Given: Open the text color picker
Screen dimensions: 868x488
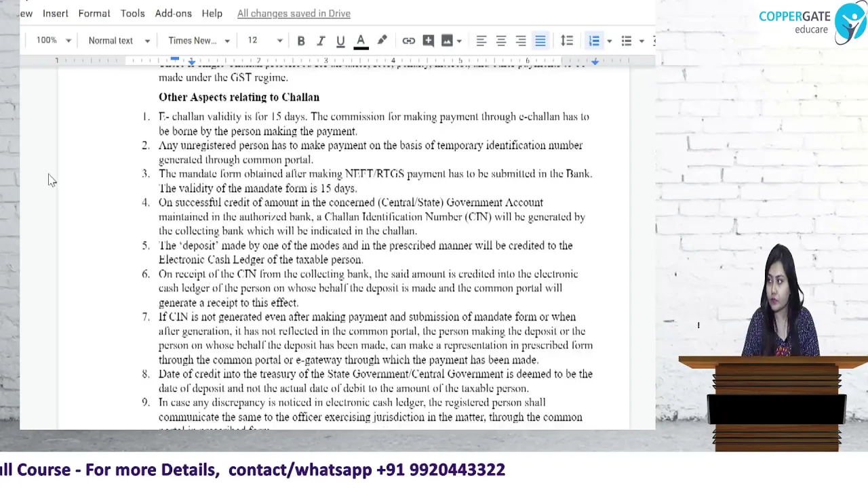Looking at the screenshot, I should point(361,41).
